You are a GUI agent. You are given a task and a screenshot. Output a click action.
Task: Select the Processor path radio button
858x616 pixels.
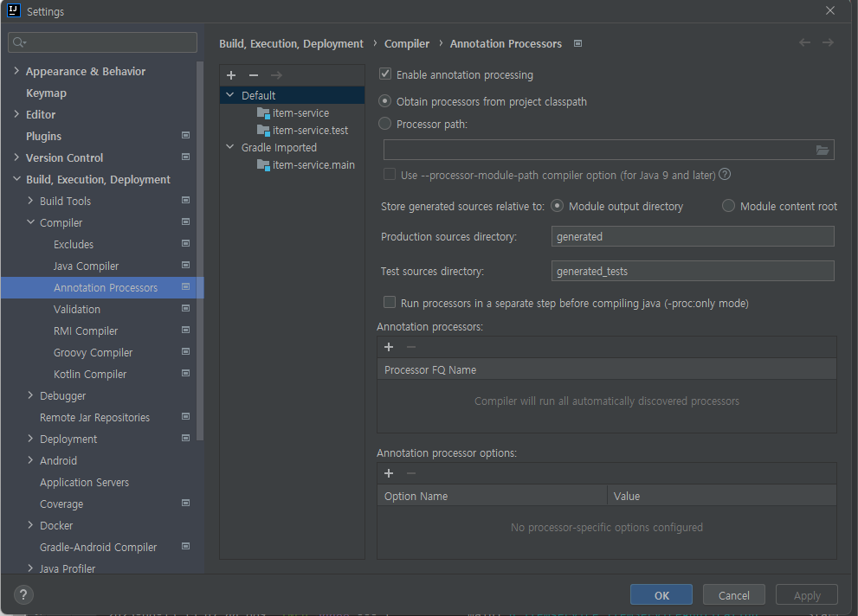384,124
